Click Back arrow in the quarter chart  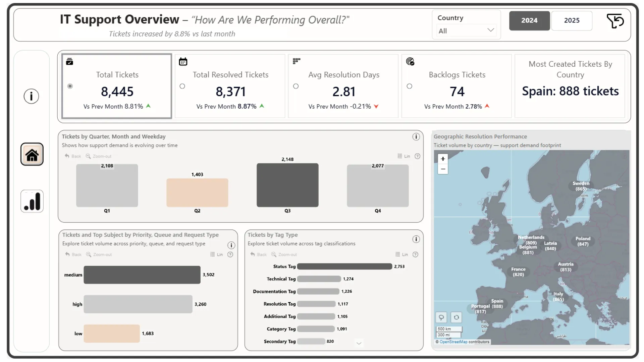(73, 156)
